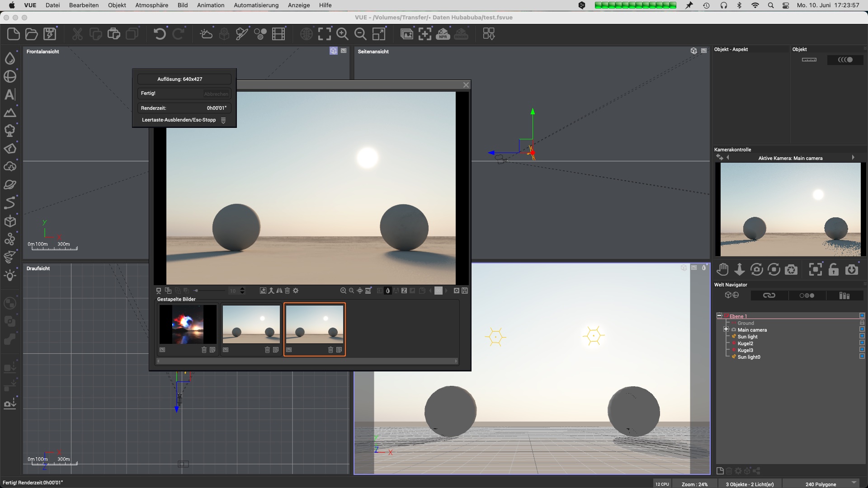Click the undo arrow in toolbar
This screenshot has height=488, width=868.
(159, 34)
